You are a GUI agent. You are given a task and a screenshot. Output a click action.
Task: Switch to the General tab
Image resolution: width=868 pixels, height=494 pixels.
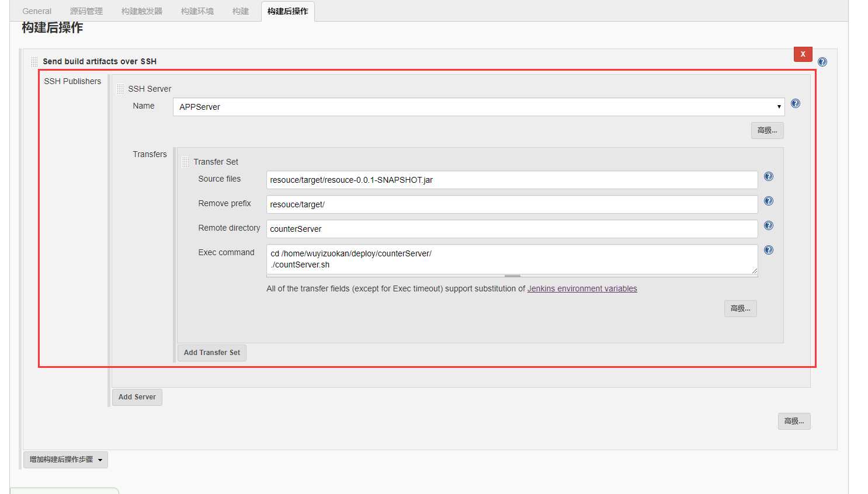pos(37,11)
